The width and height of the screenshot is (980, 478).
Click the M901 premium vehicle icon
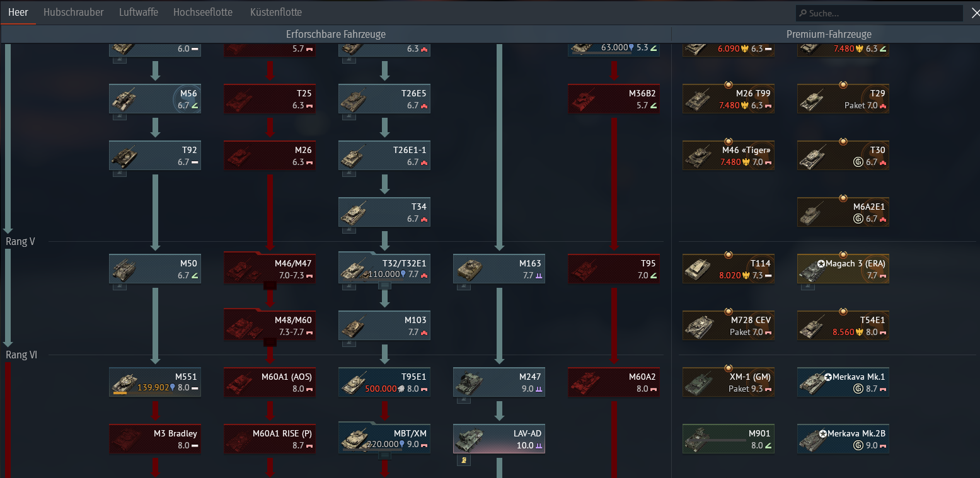(728, 438)
